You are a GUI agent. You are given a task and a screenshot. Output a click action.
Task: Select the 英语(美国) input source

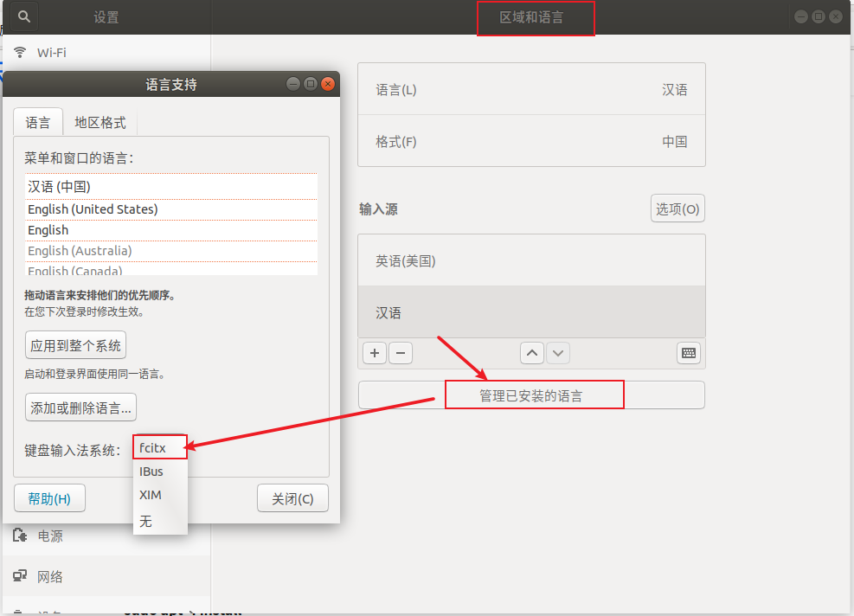point(531,260)
